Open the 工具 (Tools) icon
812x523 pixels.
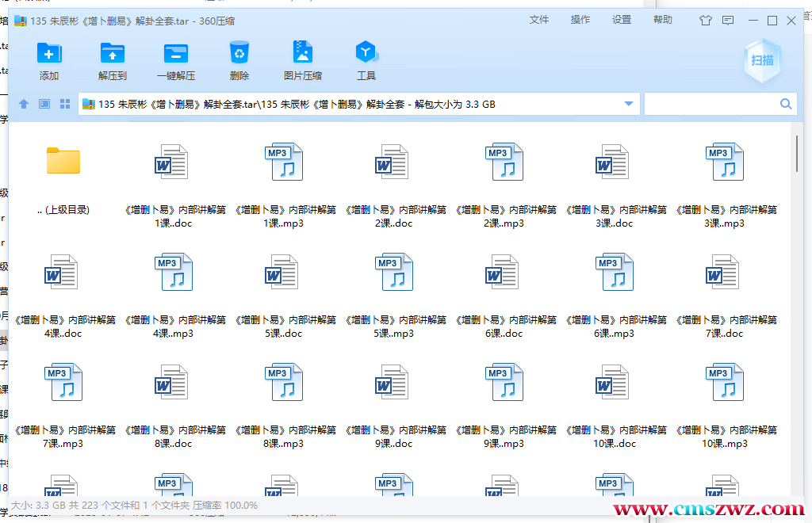pyautogui.click(x=366, y=52)
